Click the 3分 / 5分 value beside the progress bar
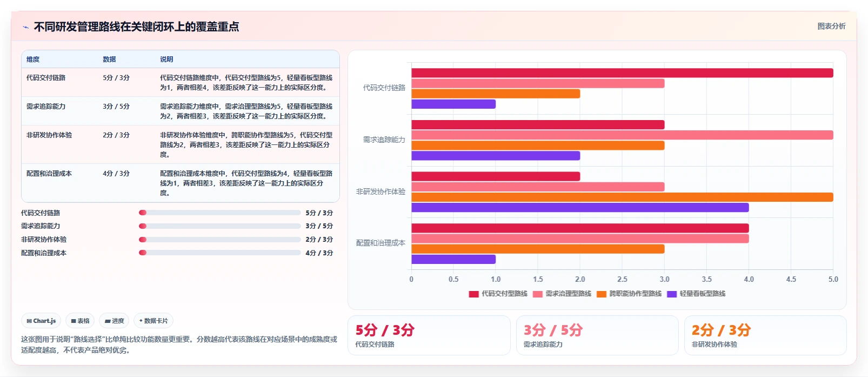Screen dimensions: 868x377 point(319,226)
